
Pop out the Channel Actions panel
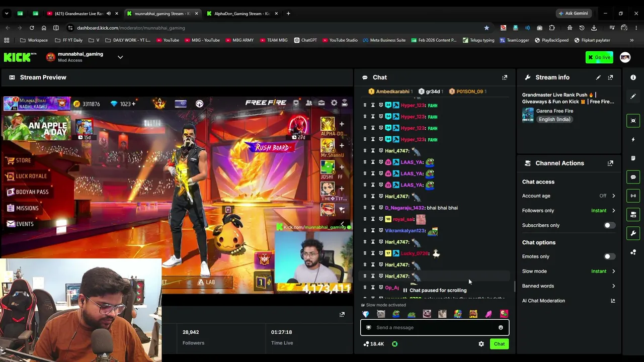point(610,163)
